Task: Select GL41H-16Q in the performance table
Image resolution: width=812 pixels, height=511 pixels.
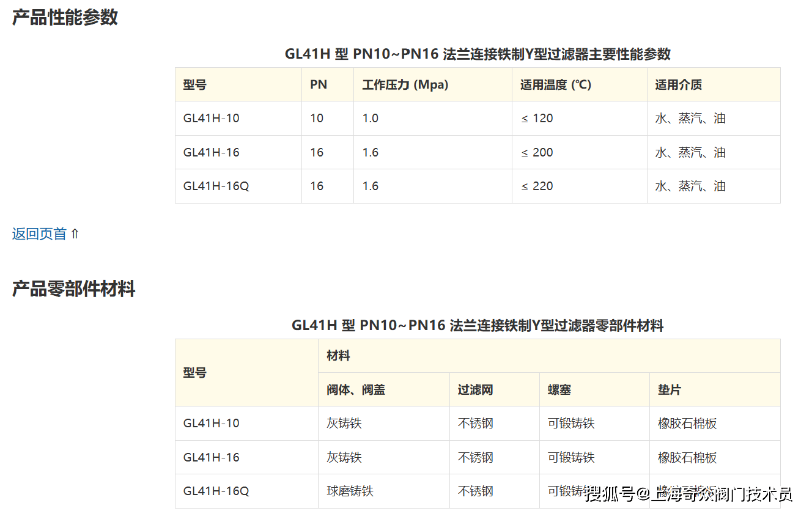Action: [216, 186]
